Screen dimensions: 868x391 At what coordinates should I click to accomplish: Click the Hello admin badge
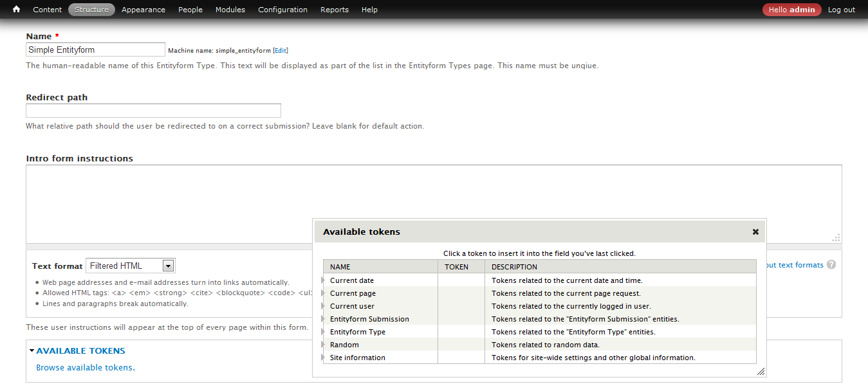point(791,9)
